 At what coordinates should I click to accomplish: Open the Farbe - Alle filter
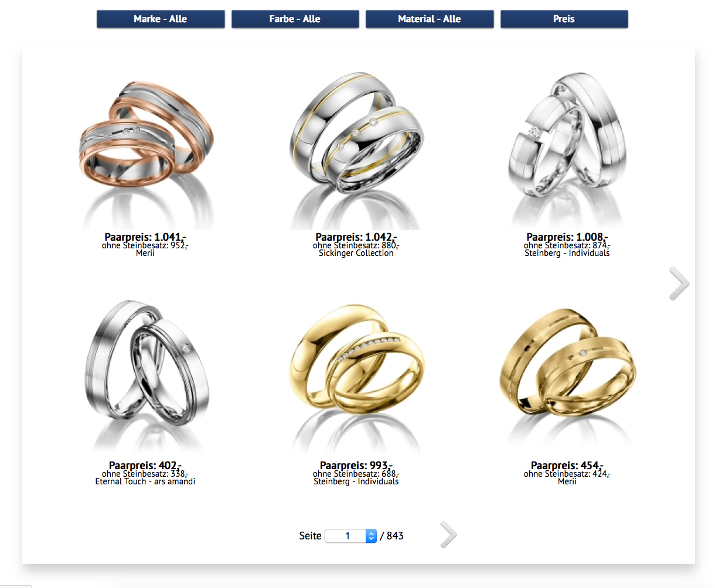[x=295, y=19]
